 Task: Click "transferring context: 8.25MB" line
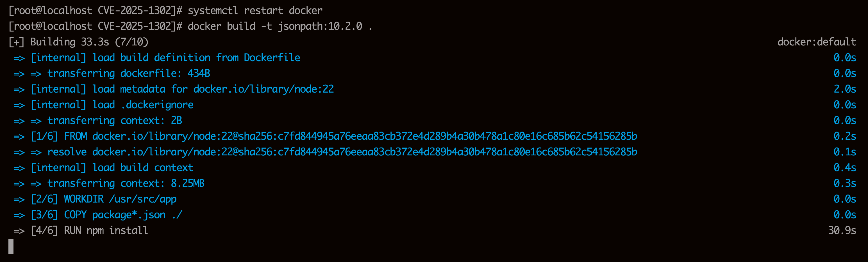click(x=126, y=183)
